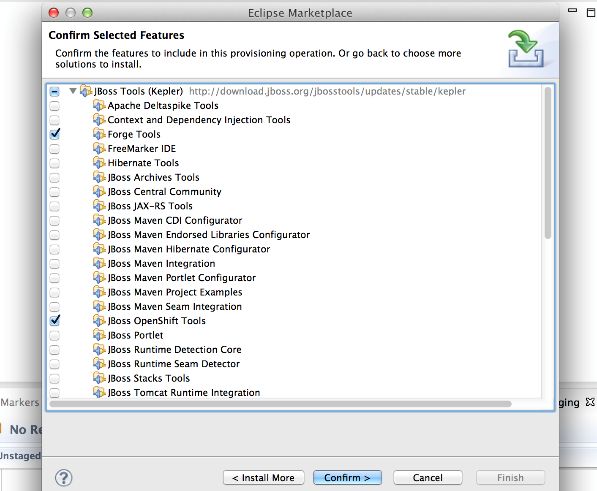Close the background tab ending in 'ging'
Screen dimensions: 597x491
[590, 402]
